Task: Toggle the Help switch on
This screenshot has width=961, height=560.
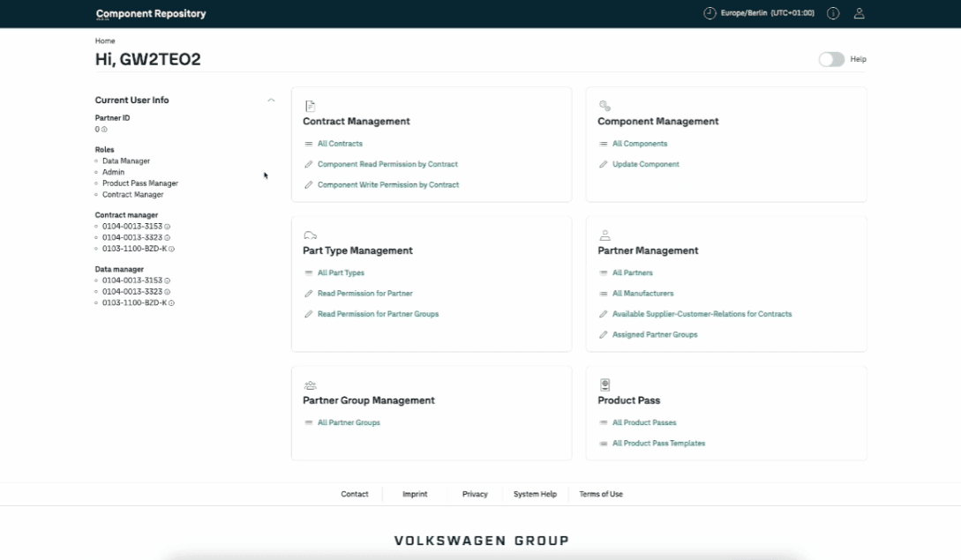Action: [x=831, y=59]
